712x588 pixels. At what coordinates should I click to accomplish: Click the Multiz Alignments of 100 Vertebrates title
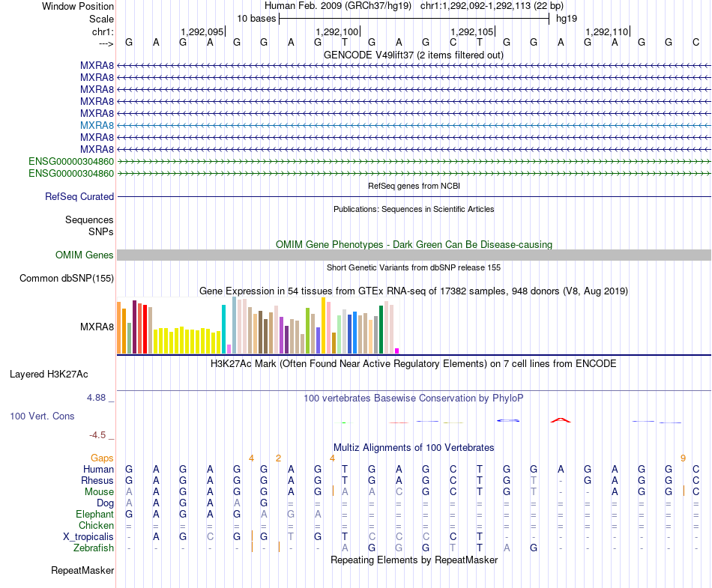[x=414, y=447]
